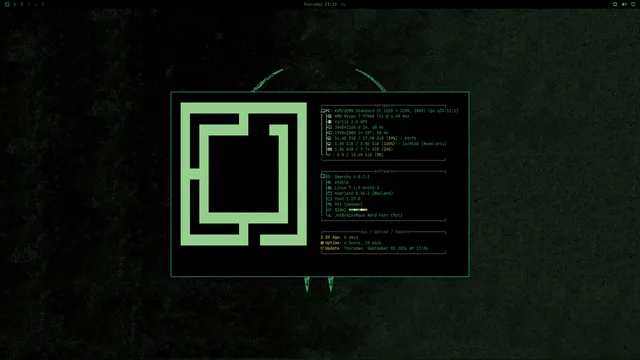Select the foot terminal version text

point(347,199)
